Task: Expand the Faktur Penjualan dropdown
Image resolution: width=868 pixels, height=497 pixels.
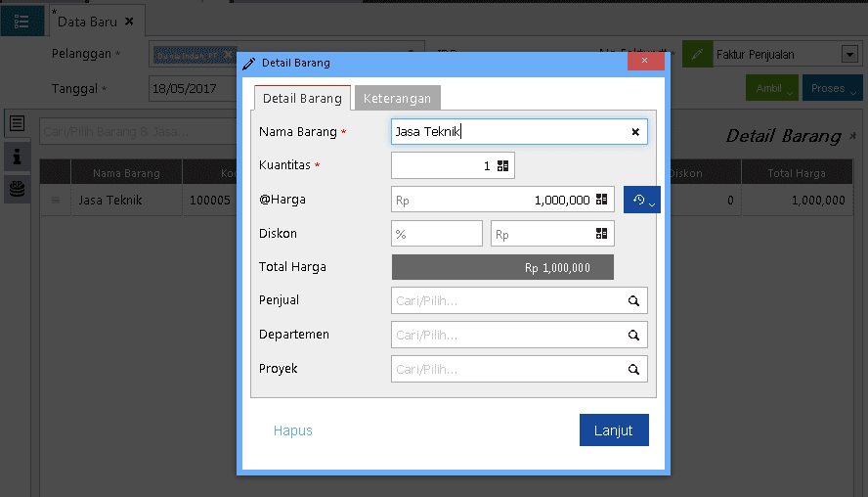Action: [x=847, y=55]
